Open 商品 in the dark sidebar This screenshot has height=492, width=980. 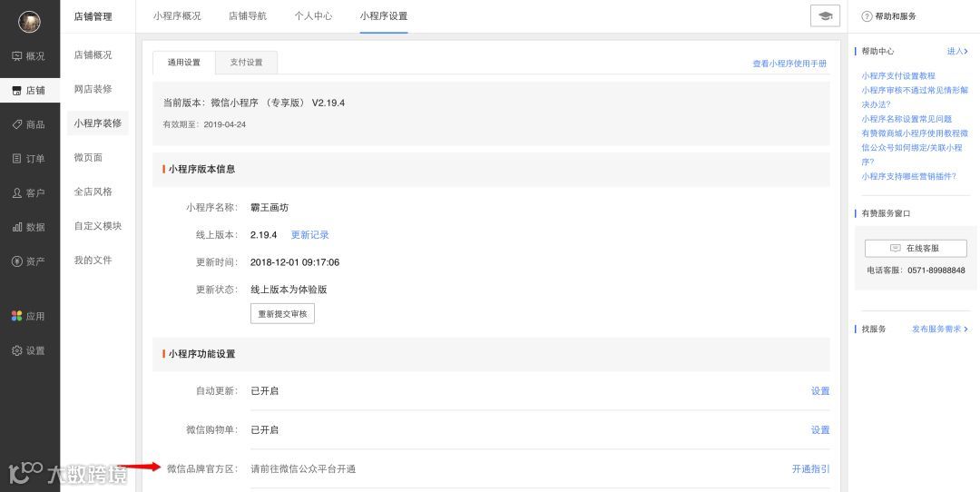click(29, 124)
